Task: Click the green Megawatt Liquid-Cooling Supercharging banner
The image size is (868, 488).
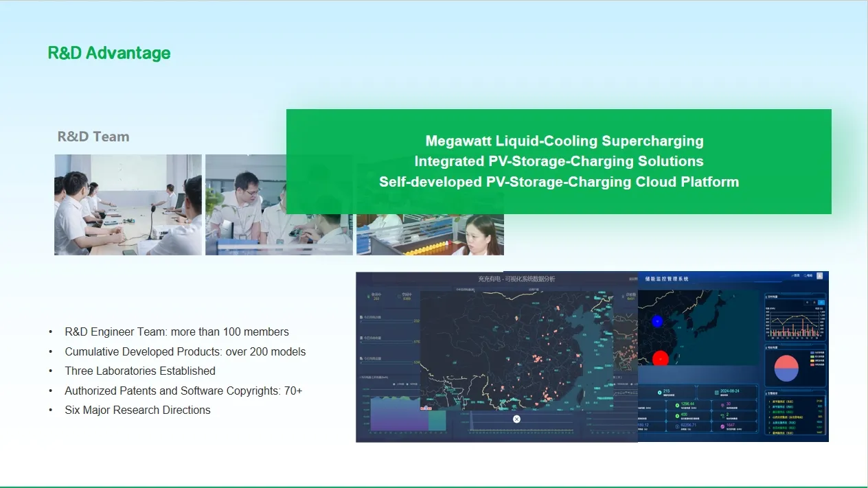Action: [x=559, y=161]
